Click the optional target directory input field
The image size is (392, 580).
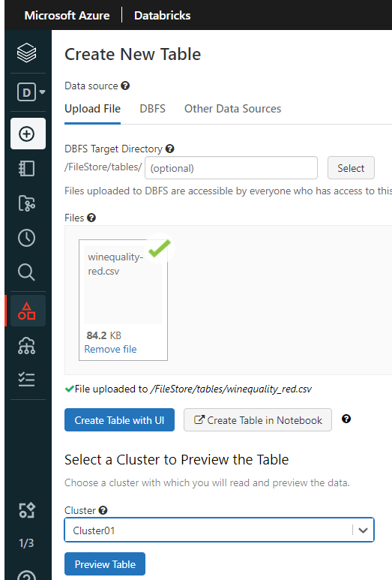click(232, 168)
